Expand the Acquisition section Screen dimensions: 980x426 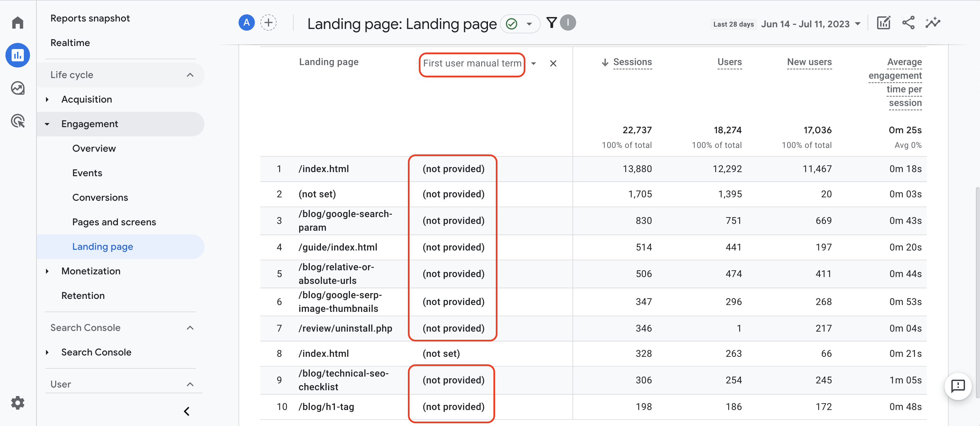point(86,98)
